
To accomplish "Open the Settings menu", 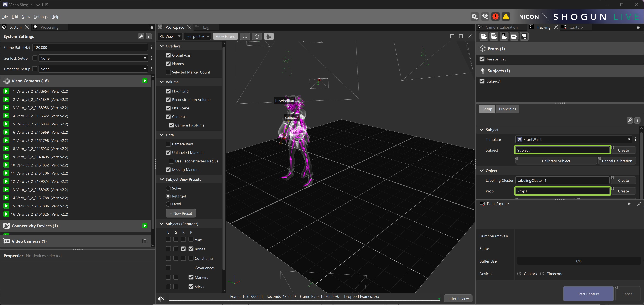I will coord(41,17).
